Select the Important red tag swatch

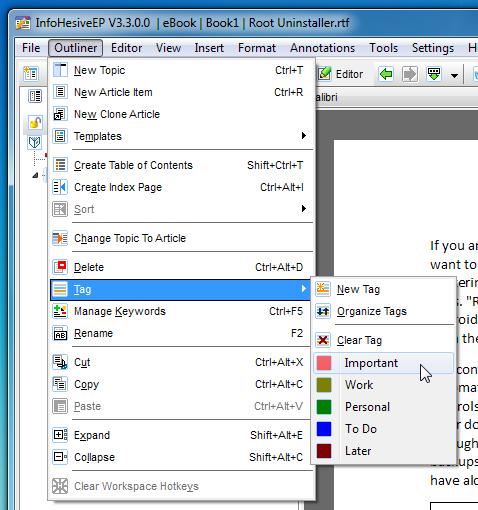(324, 363)
